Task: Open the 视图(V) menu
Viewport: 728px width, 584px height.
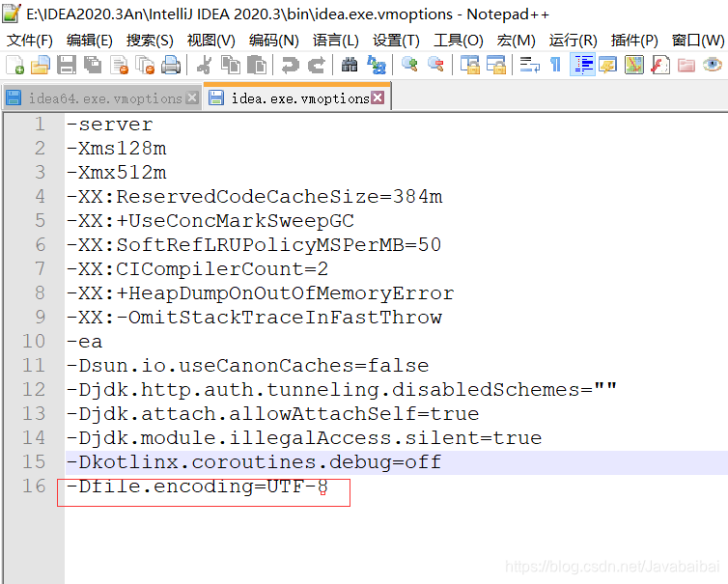Action: [x=210, y=41]
